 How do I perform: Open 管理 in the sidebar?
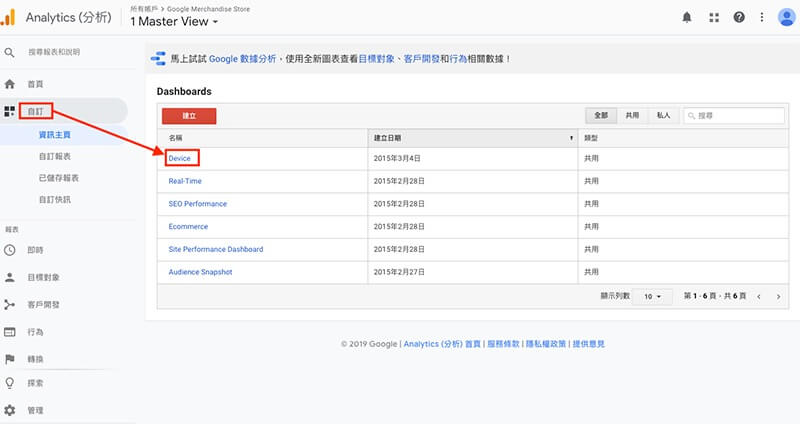tap(35, 410)
